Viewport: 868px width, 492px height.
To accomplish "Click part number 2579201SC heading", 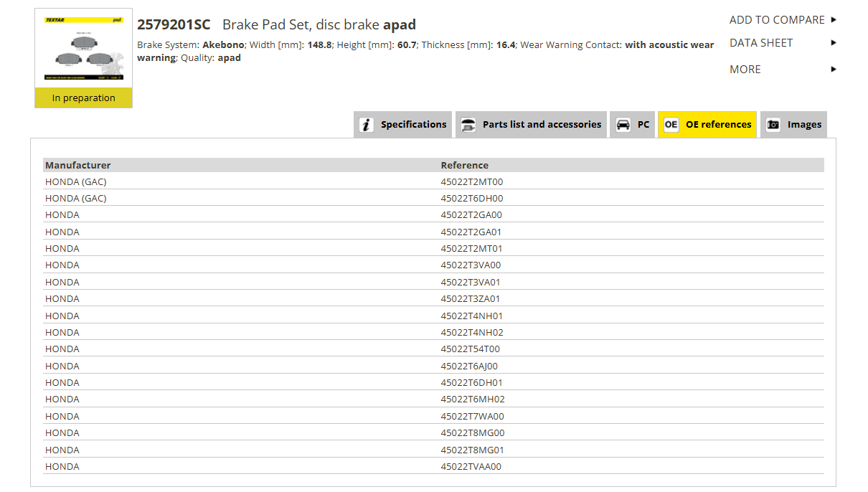I will tap(174, 25).
